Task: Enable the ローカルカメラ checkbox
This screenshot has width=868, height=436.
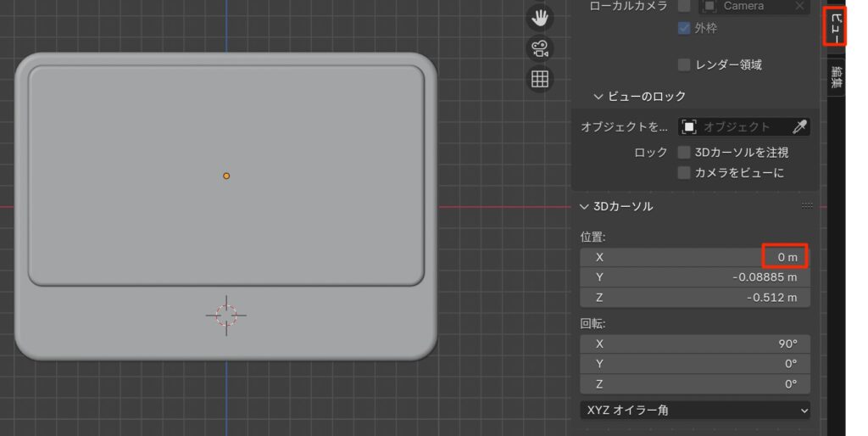Action: [x=684, y=6]
